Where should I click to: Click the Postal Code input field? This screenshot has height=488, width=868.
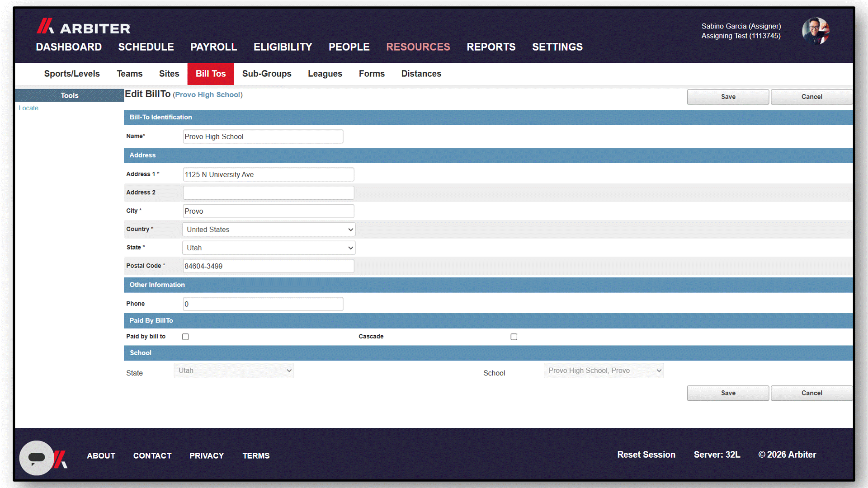coord(269,266)
